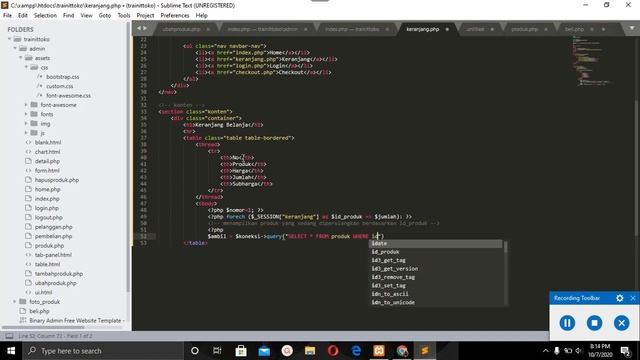Switch to the beli.php tab
Viewport: 640px width, 360px height.
tap(574, 29)
